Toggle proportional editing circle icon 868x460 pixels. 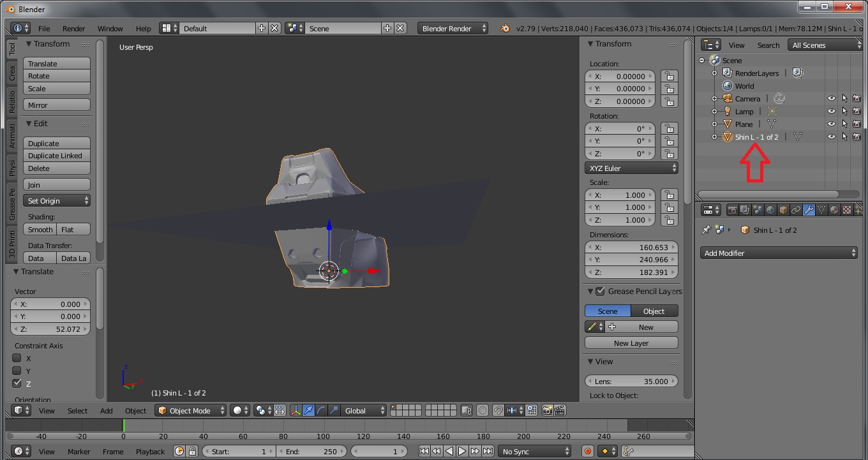pyautogui.click(x=483, y=411)
